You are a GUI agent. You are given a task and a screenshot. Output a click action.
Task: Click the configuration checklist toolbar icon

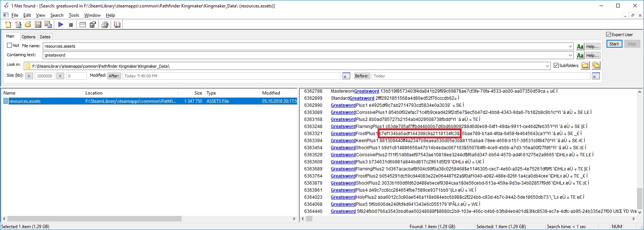(x=93, y=25)
